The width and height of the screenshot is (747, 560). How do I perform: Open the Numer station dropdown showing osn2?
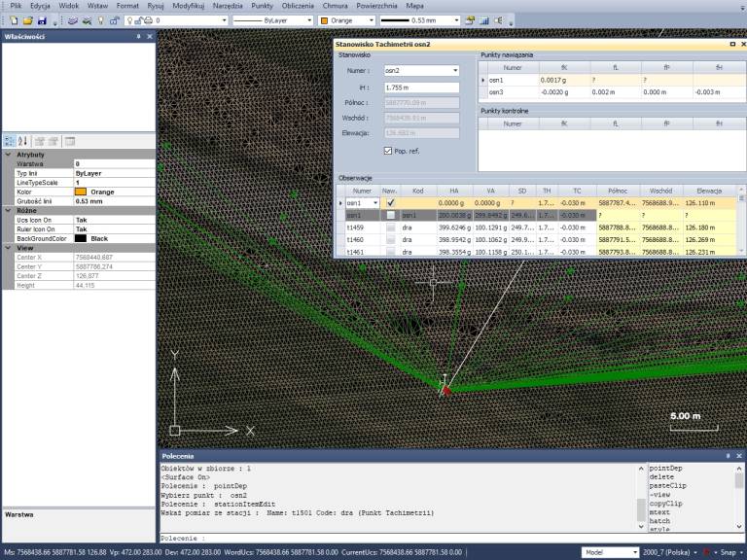454,71
